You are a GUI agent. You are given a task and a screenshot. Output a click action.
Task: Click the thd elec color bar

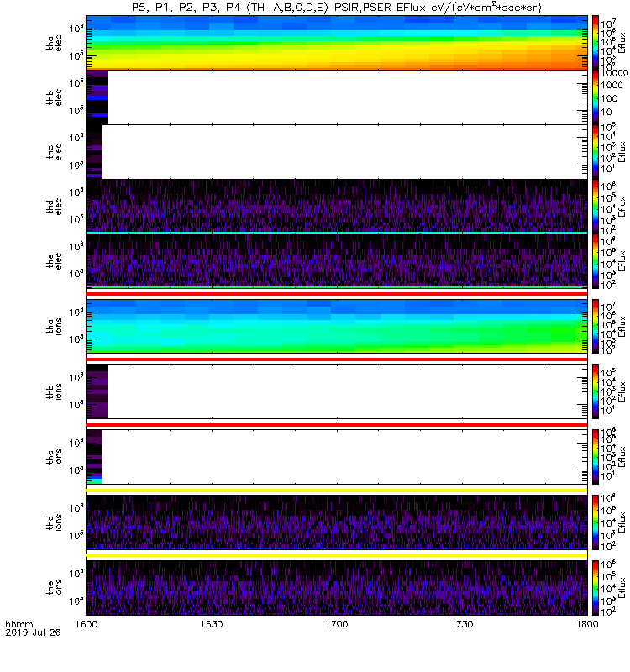[x=596, y=206]
